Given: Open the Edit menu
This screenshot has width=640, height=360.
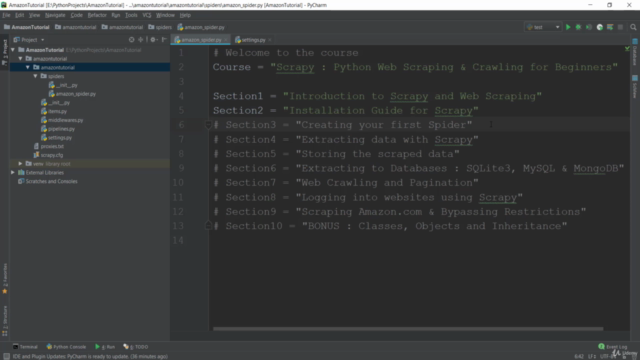Looking at the screenshot, I should [20, 15].
